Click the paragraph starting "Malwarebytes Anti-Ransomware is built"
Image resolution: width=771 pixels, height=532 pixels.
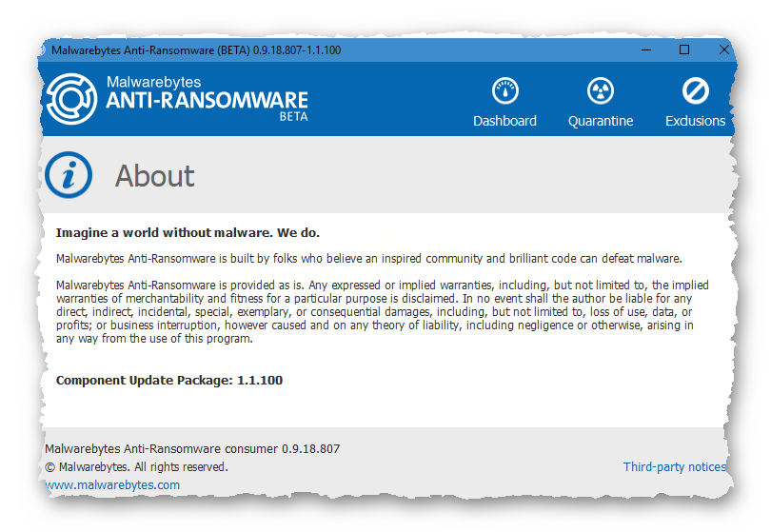click(x=368, y=259)
